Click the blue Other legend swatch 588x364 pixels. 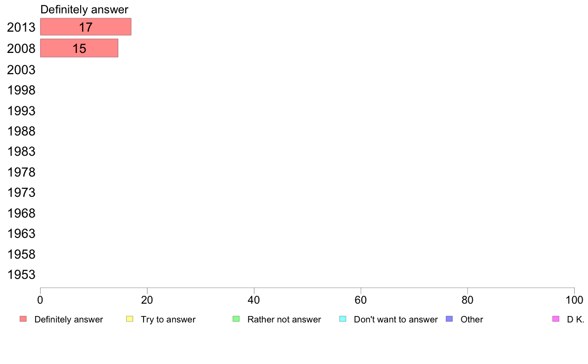[x=449, y=319]
